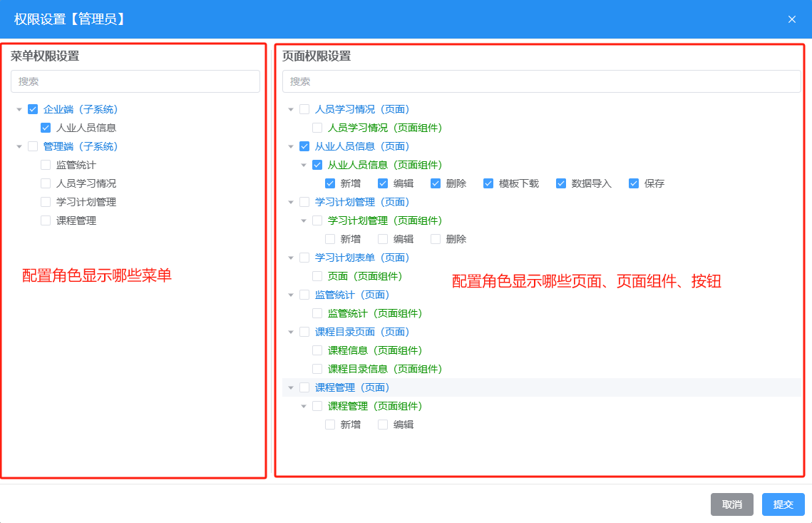This screenshot has height=523, width=812.
Task: Click the 取消 button
Action: pyautogui.click(x=731, y=504)
